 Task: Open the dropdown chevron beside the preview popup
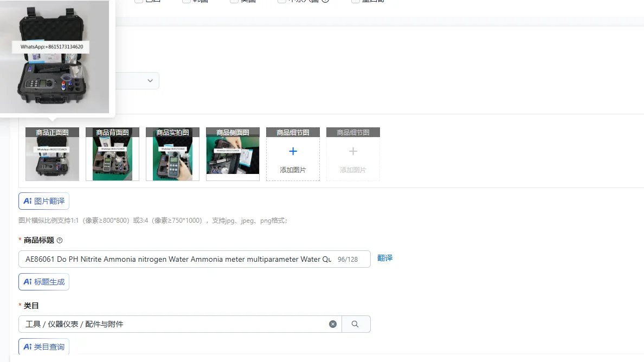click(150, 81)
